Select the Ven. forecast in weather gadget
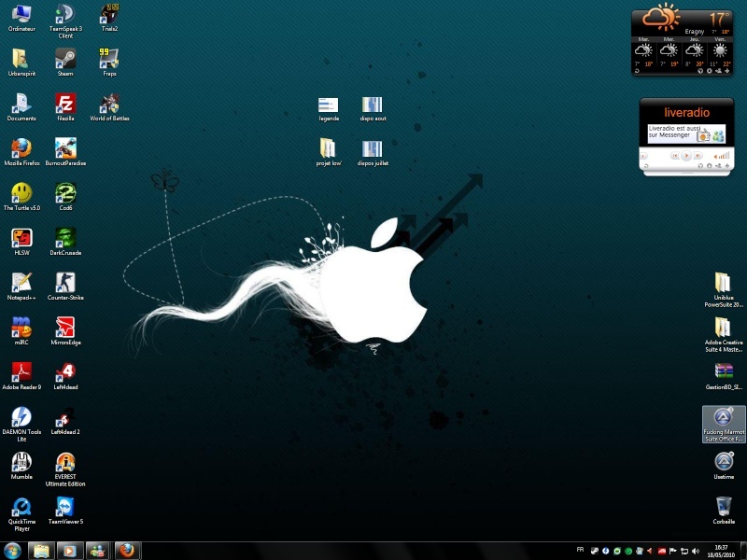Screen dimensions: 747x560 tap(720, 53)
